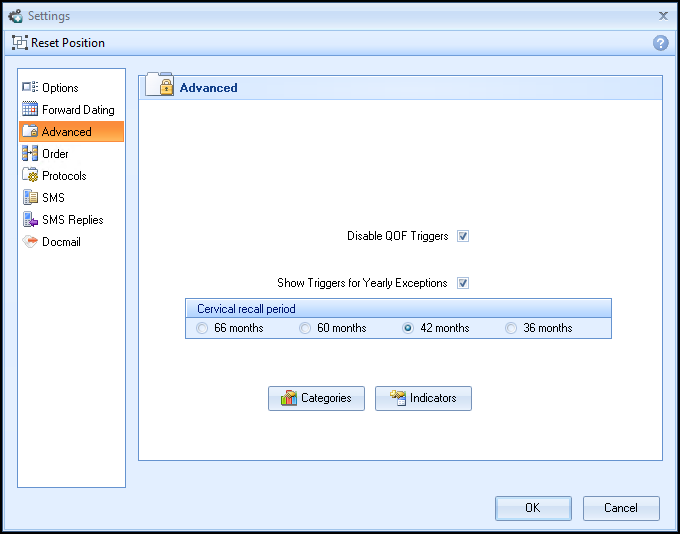Uncheck Show Triggers for Yearly Exceptions

pos(463,283)
